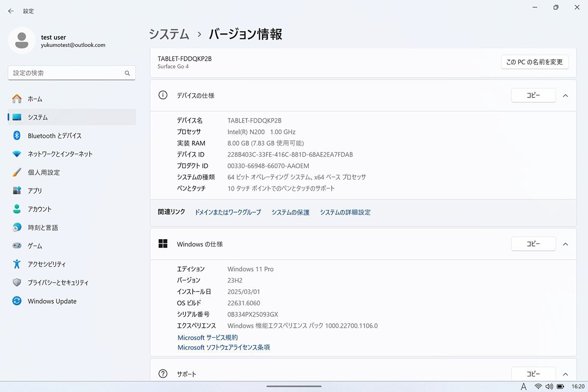
Task: Select the network and internet Wi-Fi icon
Action: point(17,154)
